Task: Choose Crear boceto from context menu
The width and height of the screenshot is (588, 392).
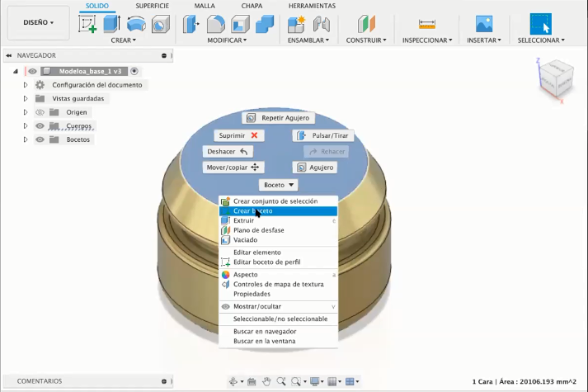Action: 278,210
